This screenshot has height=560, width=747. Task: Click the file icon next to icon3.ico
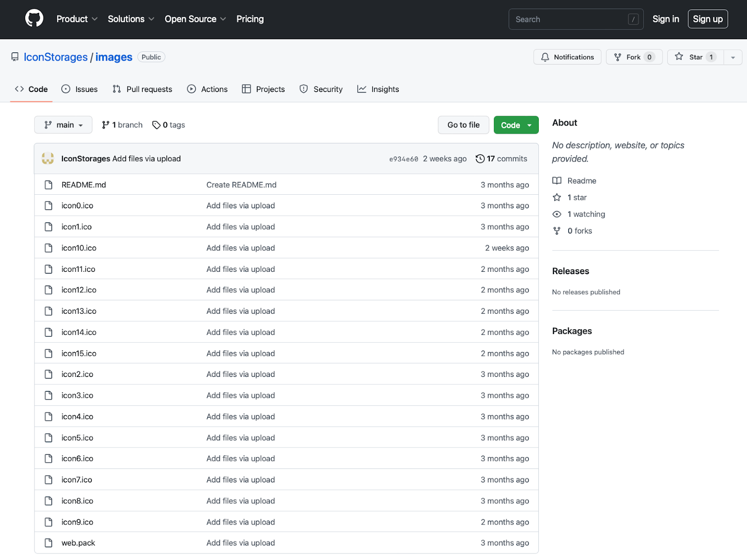(x=49, y=396)
